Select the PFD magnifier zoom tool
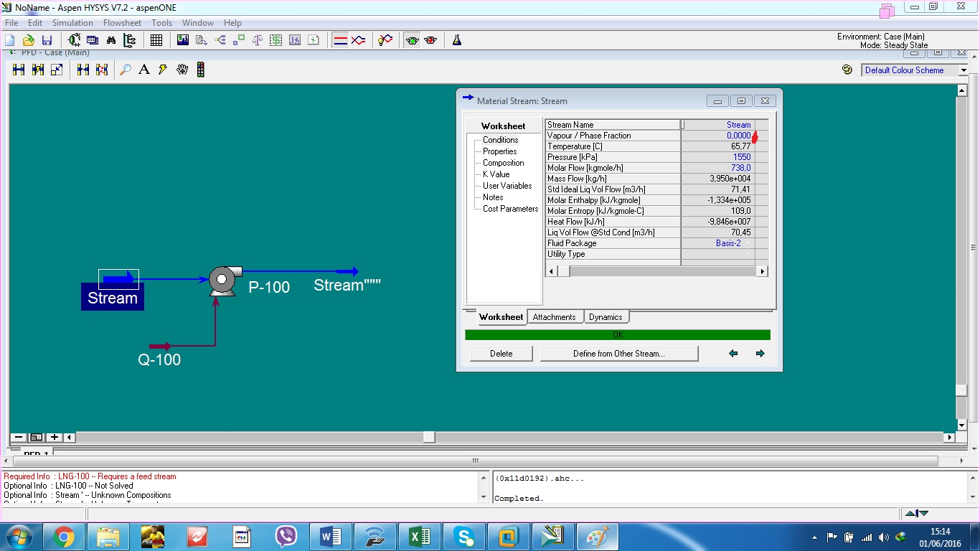 click(x=126, y=70)
